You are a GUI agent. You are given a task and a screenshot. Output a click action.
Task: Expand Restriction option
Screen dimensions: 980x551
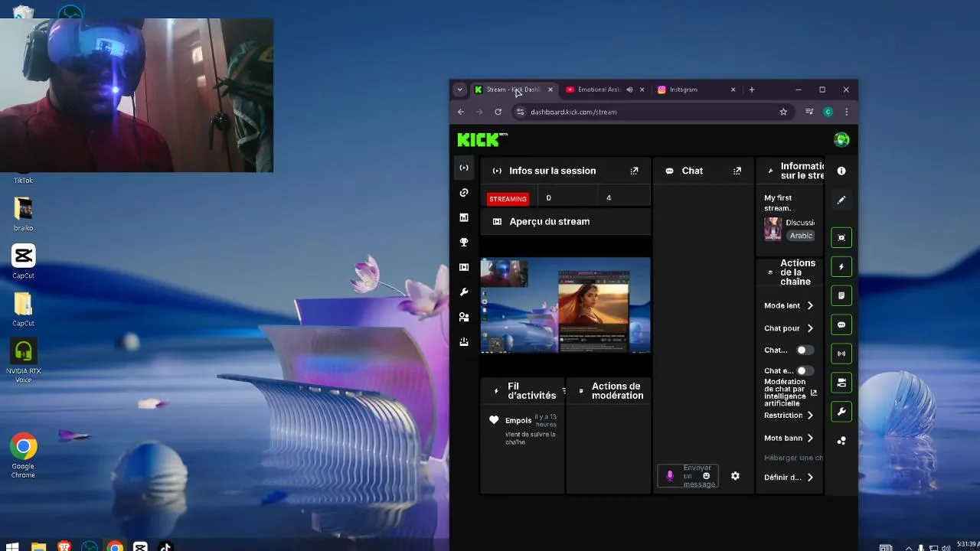click(x=789, y=416)
